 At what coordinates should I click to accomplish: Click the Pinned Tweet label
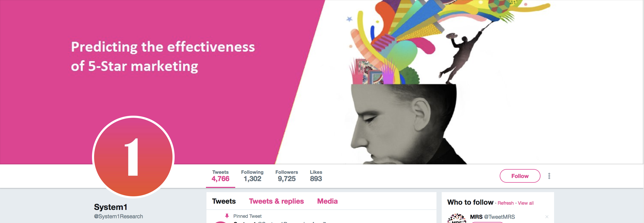pos(247,216)
